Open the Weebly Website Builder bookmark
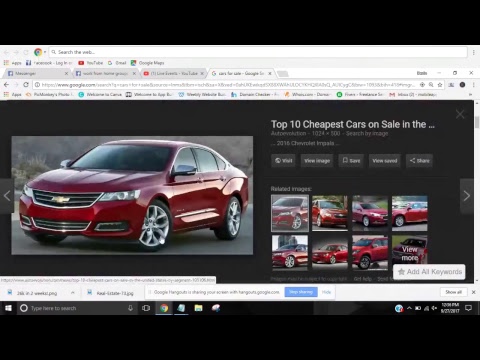The image size is (480, 360). [202, 95]
